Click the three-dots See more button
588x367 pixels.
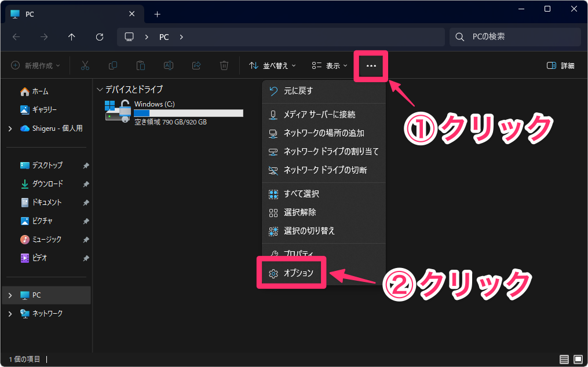371,66
